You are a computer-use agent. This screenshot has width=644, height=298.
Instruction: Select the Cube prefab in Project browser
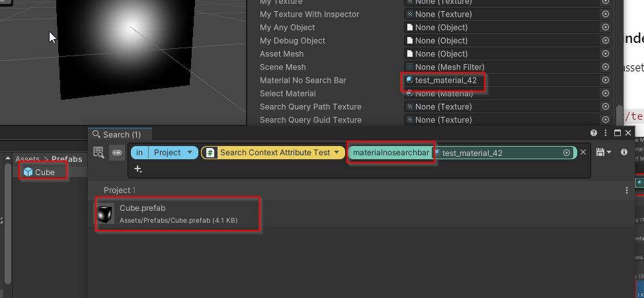click(x=44, y=172)
